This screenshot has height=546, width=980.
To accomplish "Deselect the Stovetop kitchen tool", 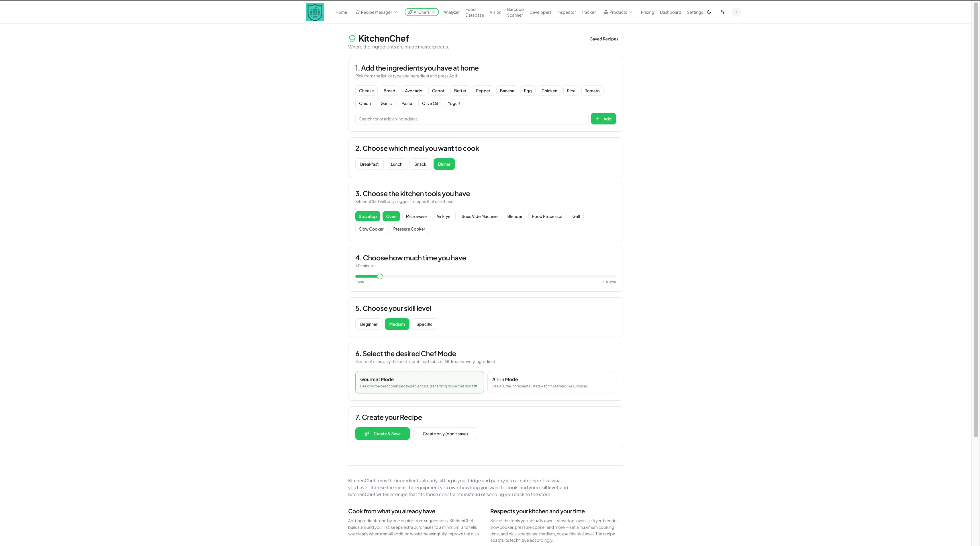I will [367, 216].
